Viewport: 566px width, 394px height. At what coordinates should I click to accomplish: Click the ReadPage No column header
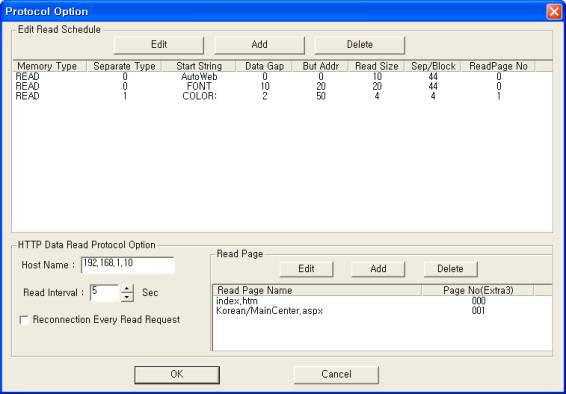pyautogui.click(x=498, y=66)
